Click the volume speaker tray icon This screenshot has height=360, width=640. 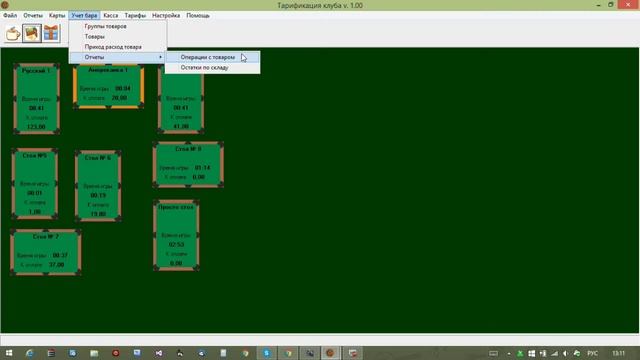pos(565,353)
